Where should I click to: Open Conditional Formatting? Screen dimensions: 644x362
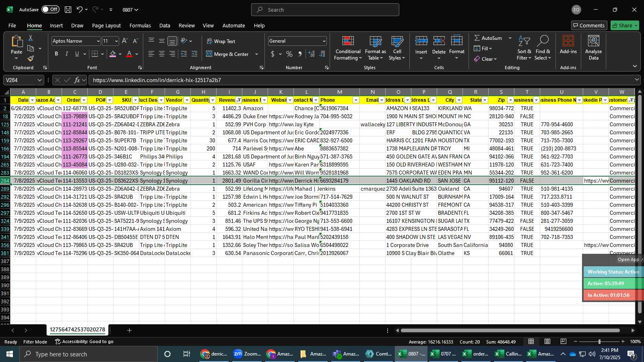tap(348, 48)
